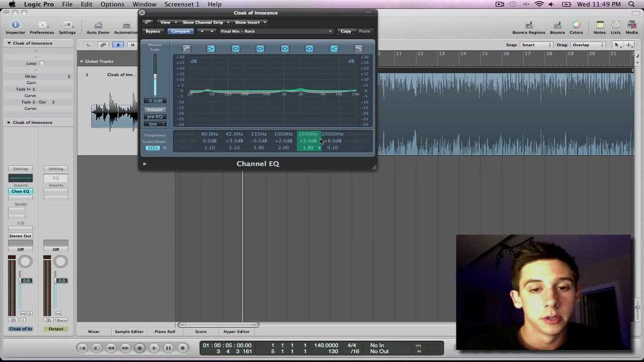
Task: Click the Bounce Regions toolbar icon
Action: point(529,25)
